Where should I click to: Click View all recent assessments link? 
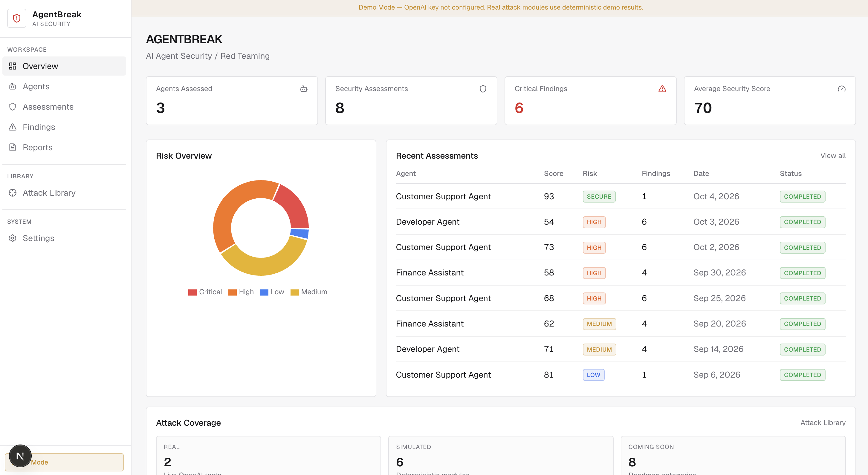pos(833,156)
